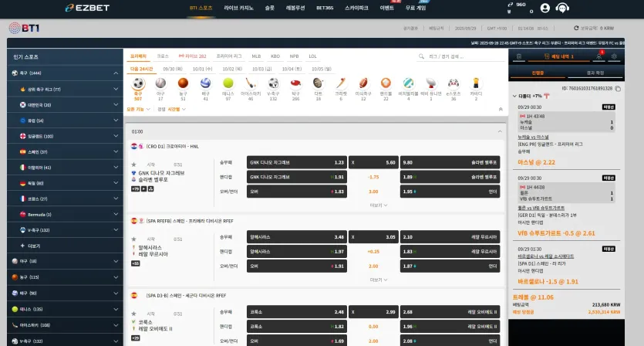Image resolution: width=644 pixels, height=346 pixels.
Task: Select the beach volleyball icon
Action: (408, 83)
